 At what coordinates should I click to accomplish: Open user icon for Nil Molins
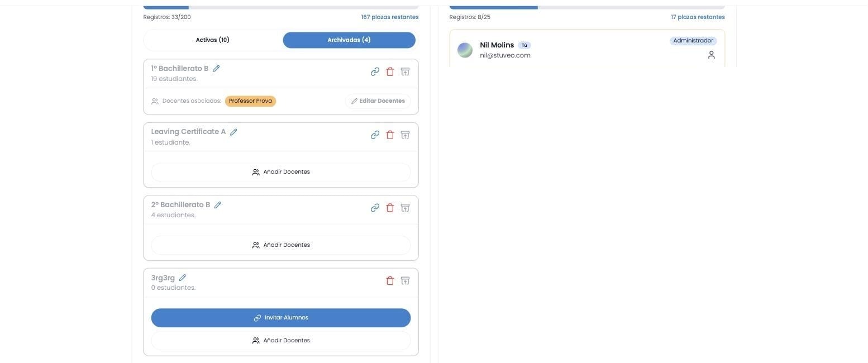(711, 55)
